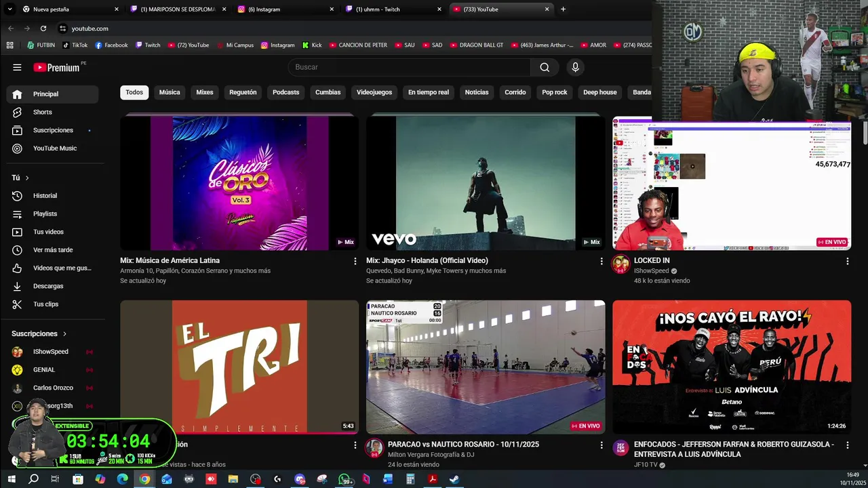The height and width of the screenshot is (488, 868).
Task: Open the Kick bookmark
Action: [312, 45]
